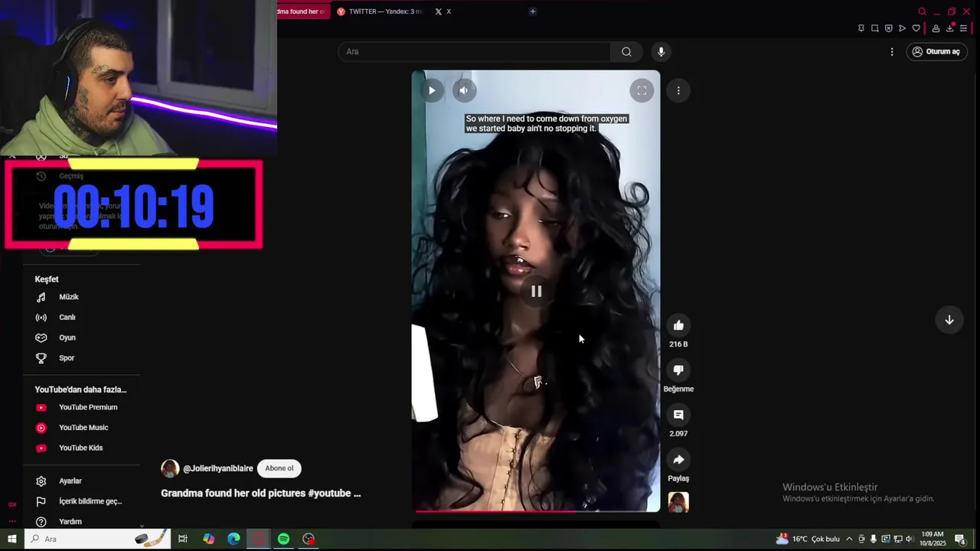Open the sound thumbnail below Paylaş
The image size is (980, 551).
coord(678,502)
